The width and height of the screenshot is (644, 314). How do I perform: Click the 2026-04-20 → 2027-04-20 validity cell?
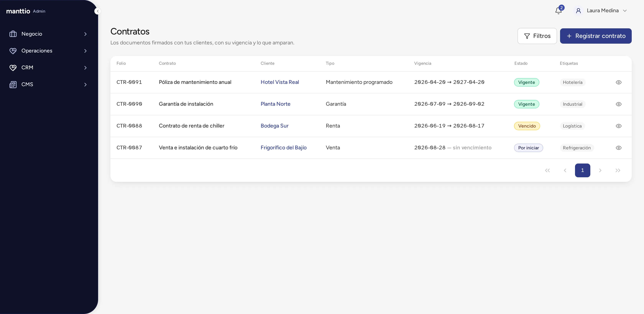tap(449, 82)
